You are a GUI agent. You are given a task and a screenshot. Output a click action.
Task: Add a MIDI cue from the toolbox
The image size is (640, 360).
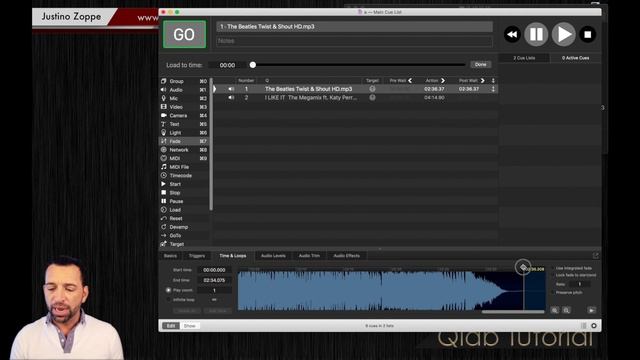[x=184, y=158]
